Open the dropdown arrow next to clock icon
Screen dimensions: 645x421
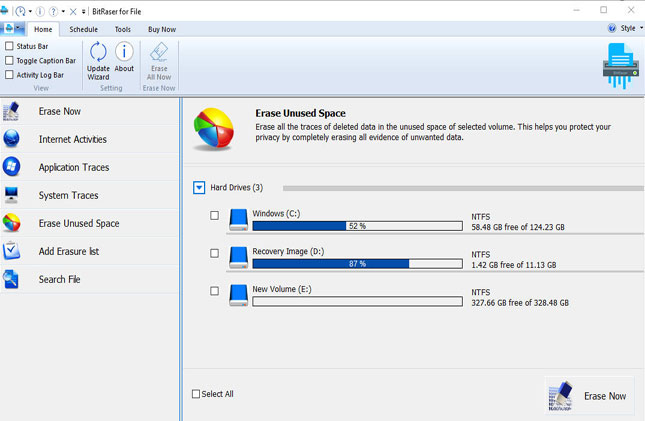(x=30, y=12)
